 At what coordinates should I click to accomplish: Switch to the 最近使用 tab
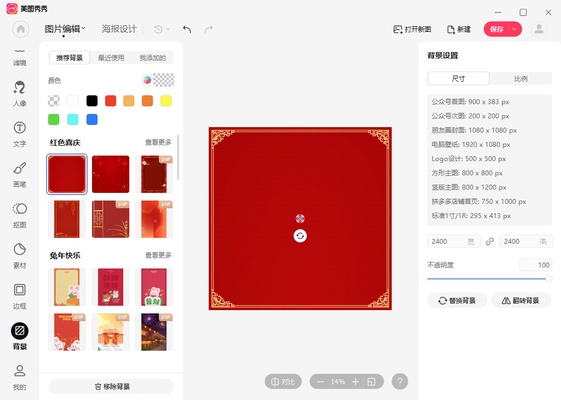click(111, 58)
